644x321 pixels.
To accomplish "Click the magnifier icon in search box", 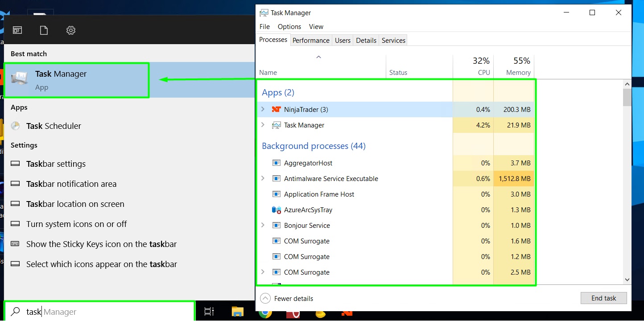I will tap(15, 312).
